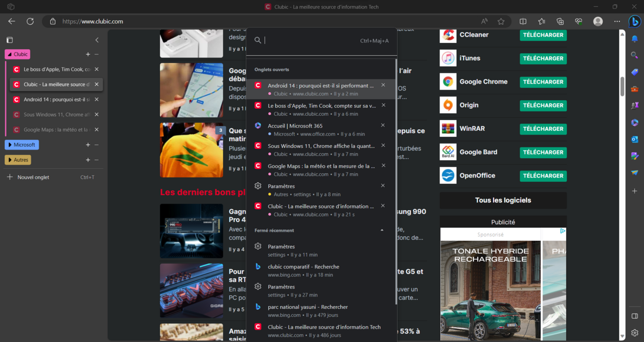Open site info via the padlock icon

pos(53,21)
